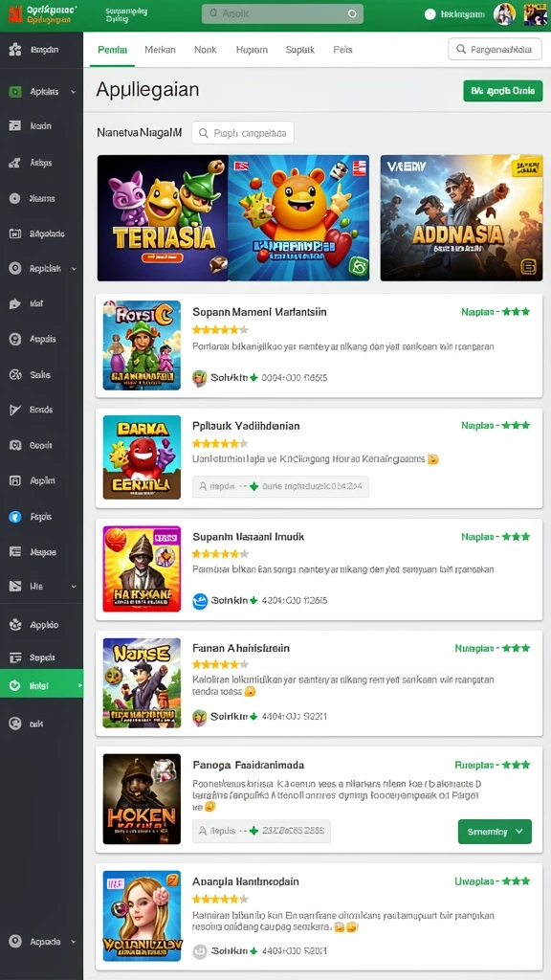Screen dimensions: 551x980
Task: Select the Mal sidebar icon
Action: pos(15,303)
